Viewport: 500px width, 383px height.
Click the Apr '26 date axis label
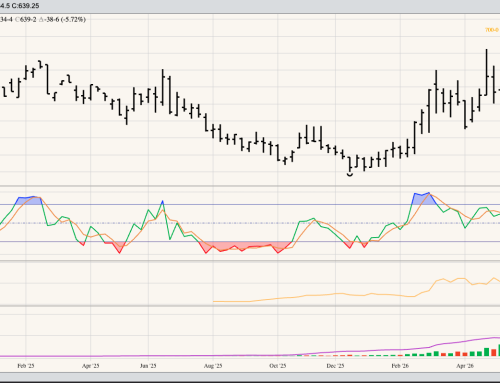465,366
